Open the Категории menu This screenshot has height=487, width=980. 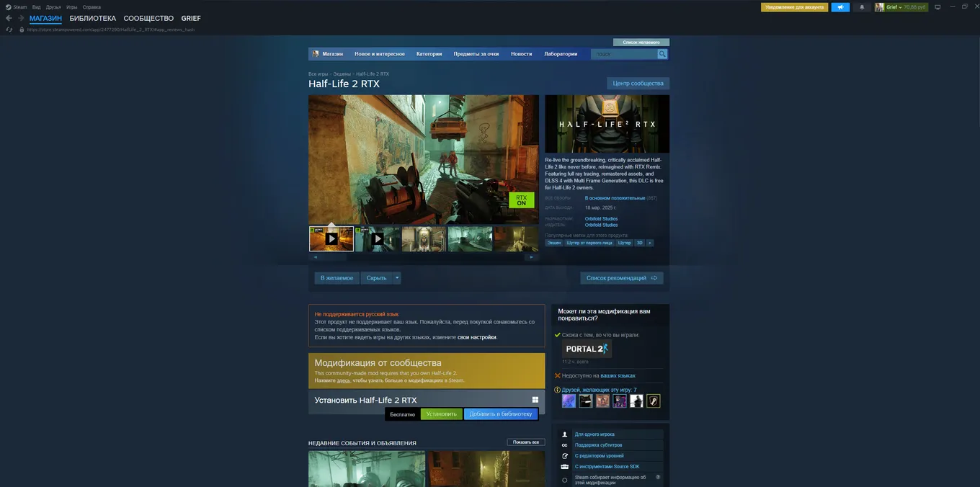[429, 54]
